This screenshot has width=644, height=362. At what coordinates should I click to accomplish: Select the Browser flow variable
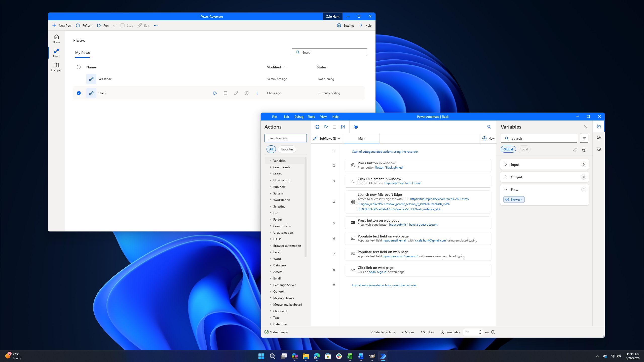[514, 199]
